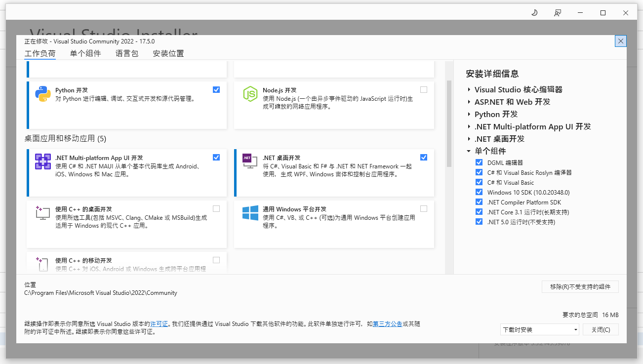The height and width of the screenshot is (364, 643).
Task: Uncheck .NET Core 3.1 运行时 component
Action: click(x=479, y=212)
